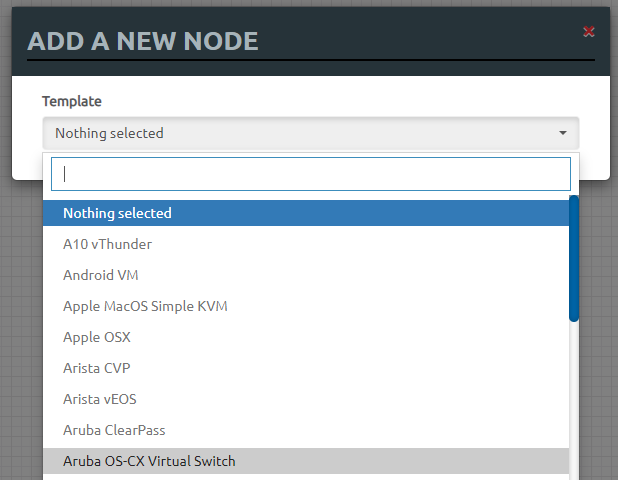Close the Add a New Node dialog
The height and width of the screenshot is (480, 618).
tap(589, 32)
